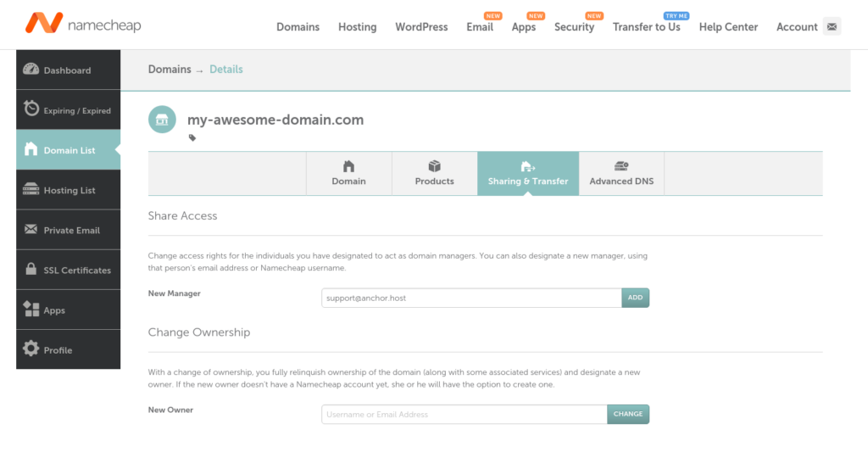The image size is (868, 452).
Task: Click CHANGE button for New Owner
Action: tap(628, 415)
